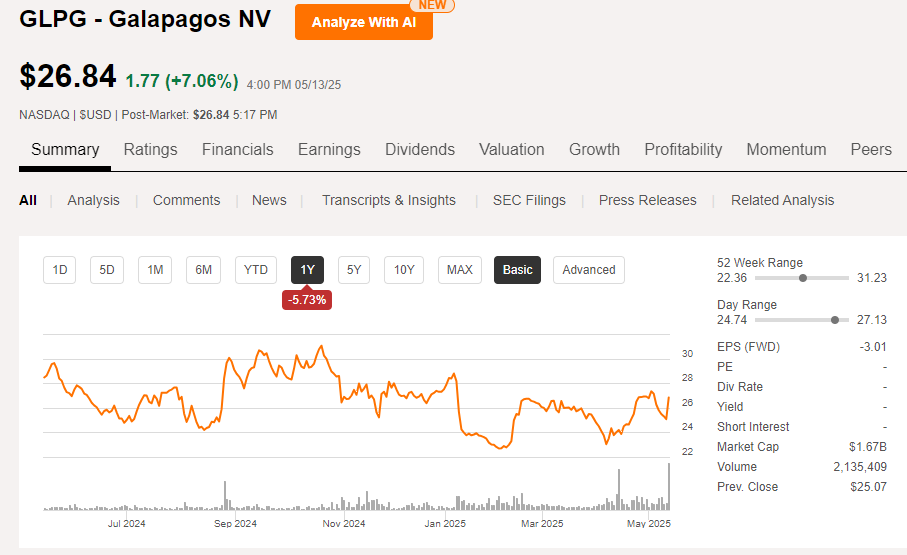Open the Earnings tab

[329, 150]
